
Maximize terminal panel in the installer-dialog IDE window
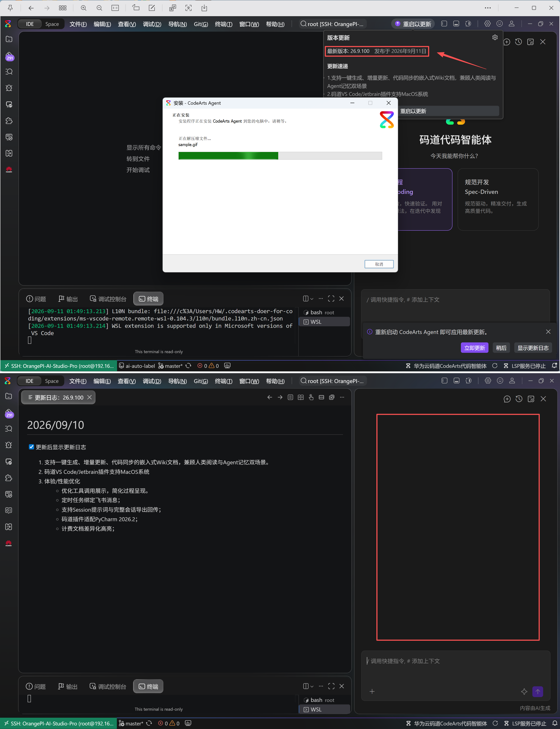pyautogui.click(x=331, y=298)
